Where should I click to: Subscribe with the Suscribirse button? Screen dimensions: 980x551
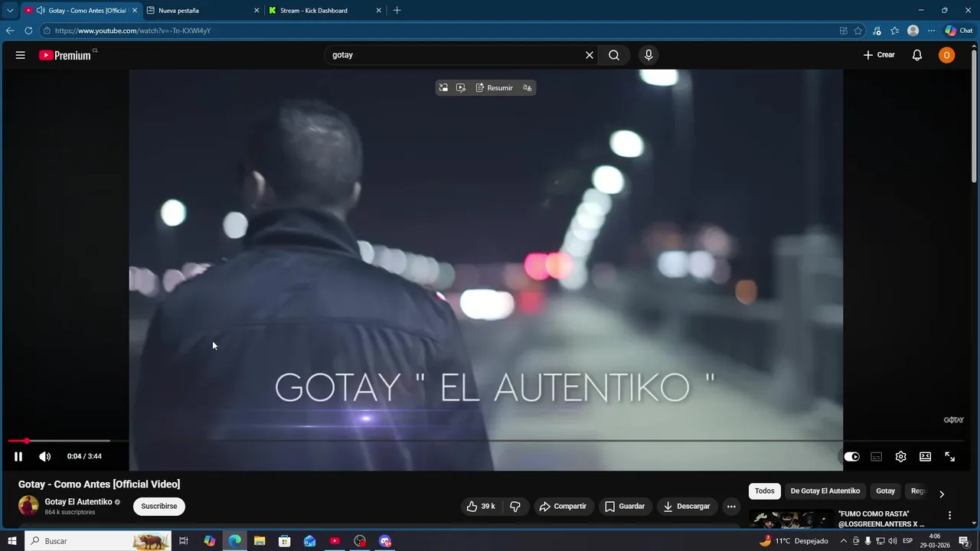click(x=159, y=507)
